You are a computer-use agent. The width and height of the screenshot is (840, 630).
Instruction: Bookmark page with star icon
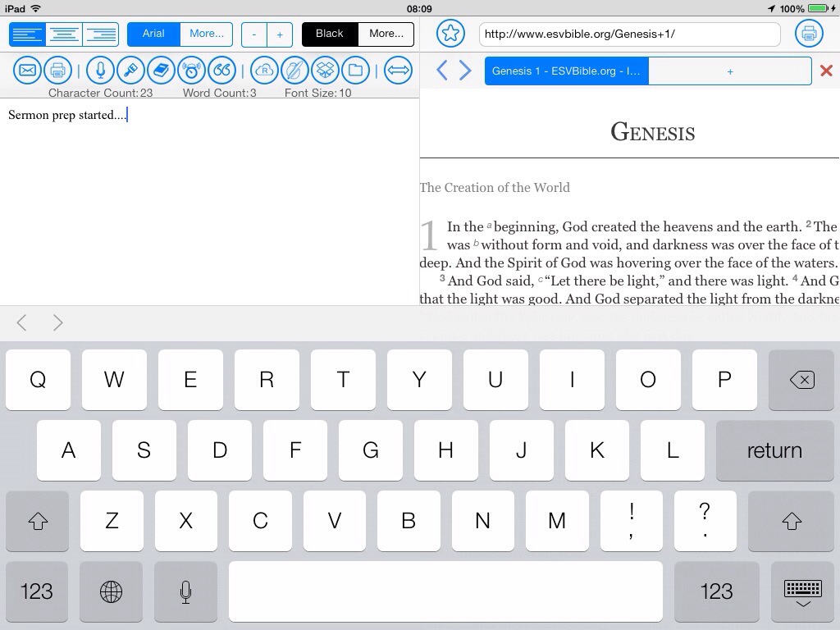coord(450,34)
